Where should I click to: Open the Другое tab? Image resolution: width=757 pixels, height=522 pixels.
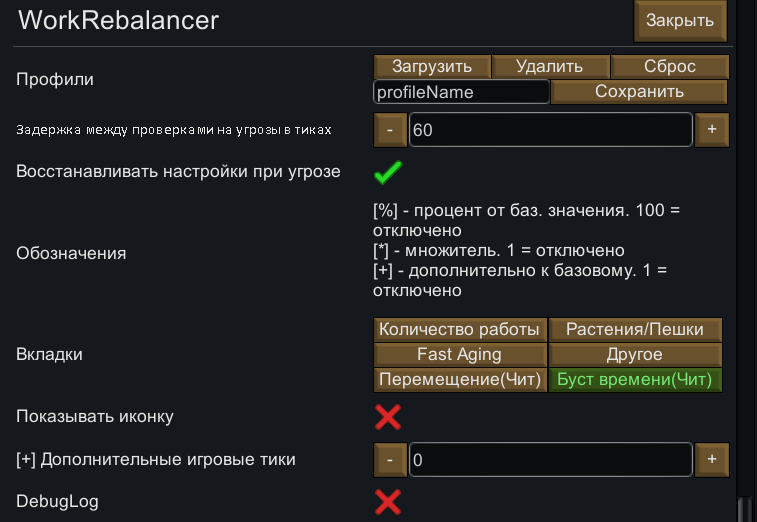click(x=635, y=354)
